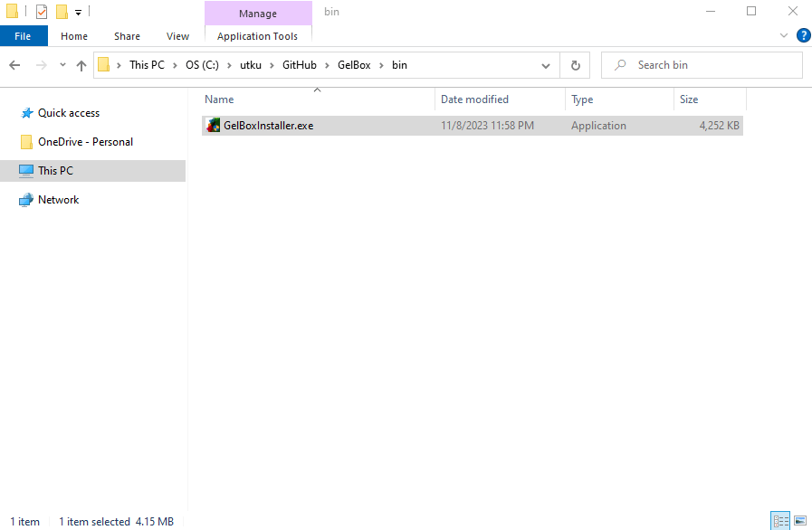Expand the ribbon with chevron
Screen dimensions: 812x530
tap(784, 35)
